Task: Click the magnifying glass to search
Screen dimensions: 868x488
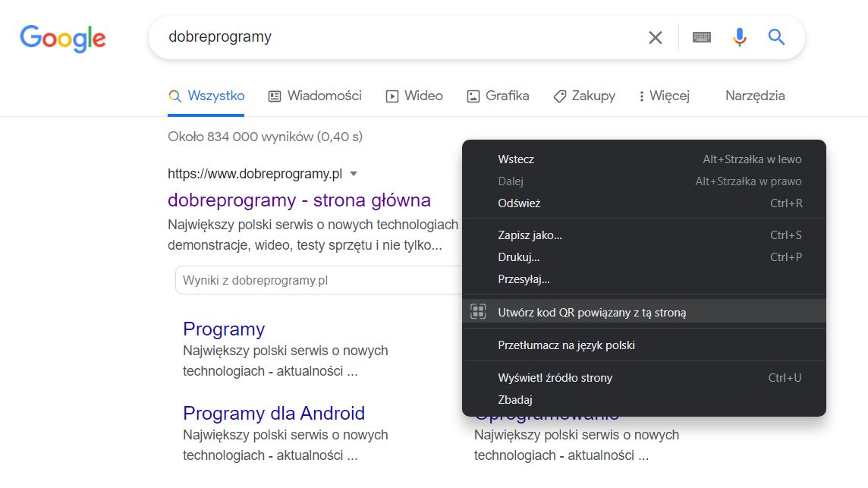Action: click(776, 36)
